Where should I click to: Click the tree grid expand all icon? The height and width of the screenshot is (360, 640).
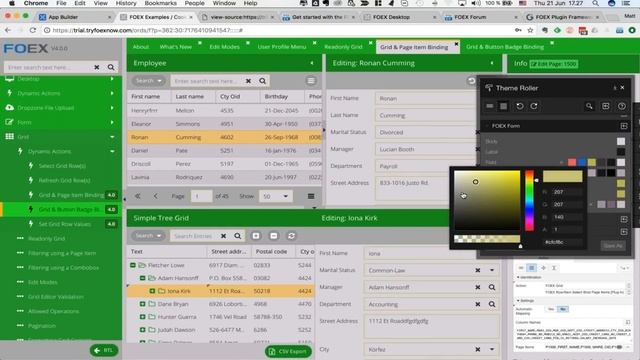pyautogui.click(x=256, y=236)
